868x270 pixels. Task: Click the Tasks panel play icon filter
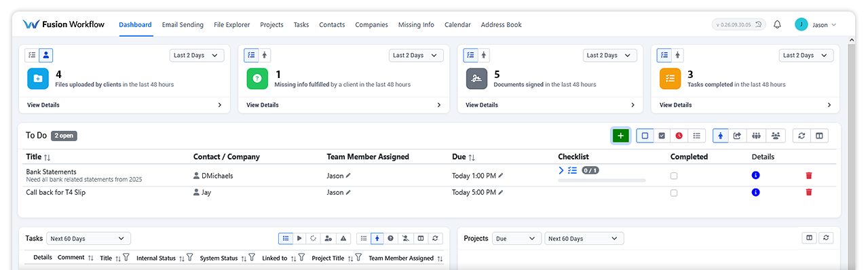coord(299,239)
